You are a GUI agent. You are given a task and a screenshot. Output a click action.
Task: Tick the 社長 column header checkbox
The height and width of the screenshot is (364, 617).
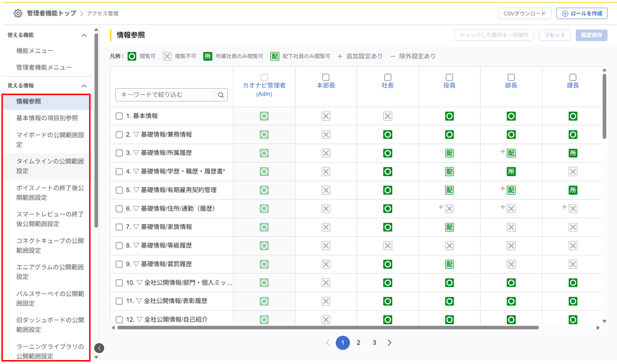pyautogui.click(x=388, y=77)
